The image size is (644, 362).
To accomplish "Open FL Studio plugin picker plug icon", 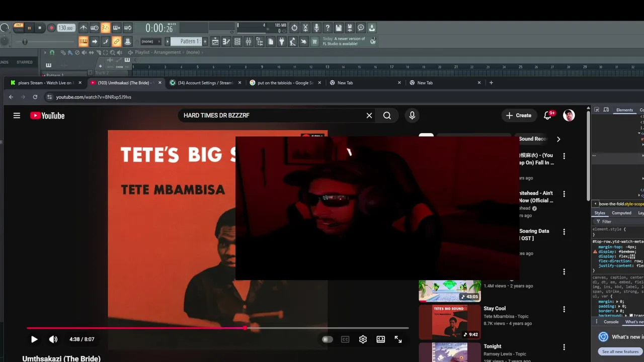I will (x=281, y=42).
